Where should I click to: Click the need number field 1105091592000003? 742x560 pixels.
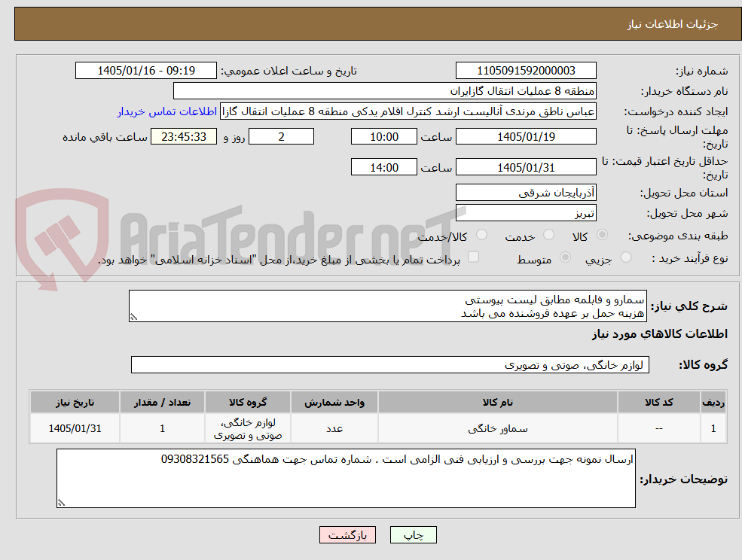tap(526, 71)
